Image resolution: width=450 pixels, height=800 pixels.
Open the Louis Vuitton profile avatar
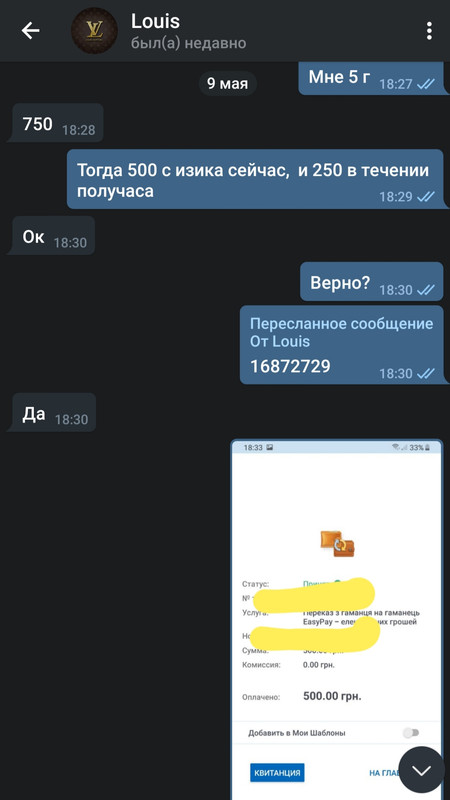94,31
